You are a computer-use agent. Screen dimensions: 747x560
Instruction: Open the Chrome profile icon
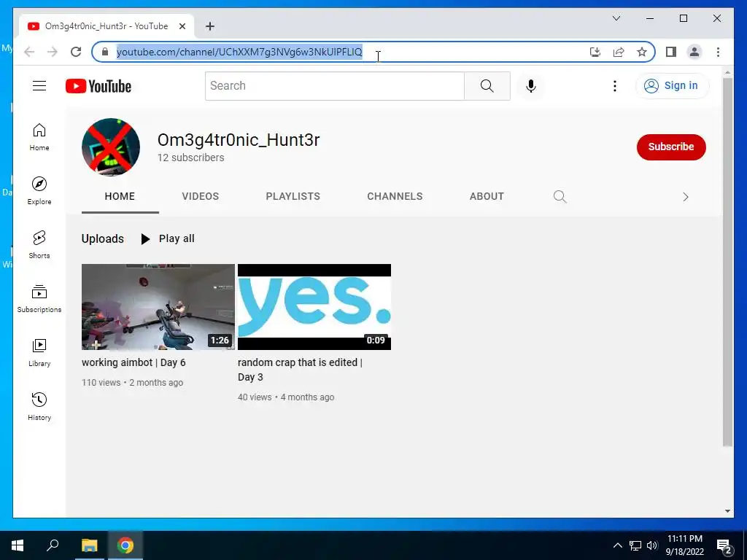[x=694, y=52]
